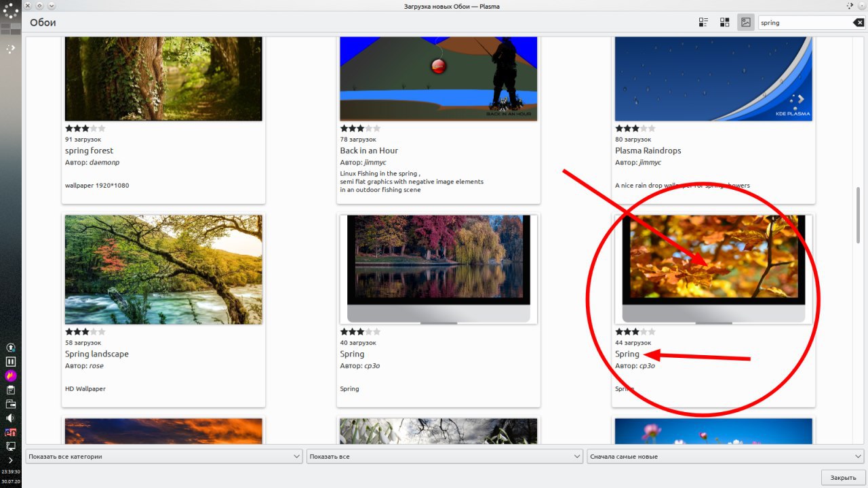
Task: Clear the search field text
Action: 859,22
